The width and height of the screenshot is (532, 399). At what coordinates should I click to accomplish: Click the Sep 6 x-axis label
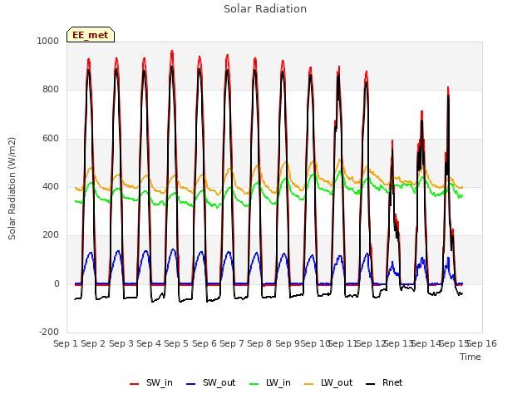point(204,343)
